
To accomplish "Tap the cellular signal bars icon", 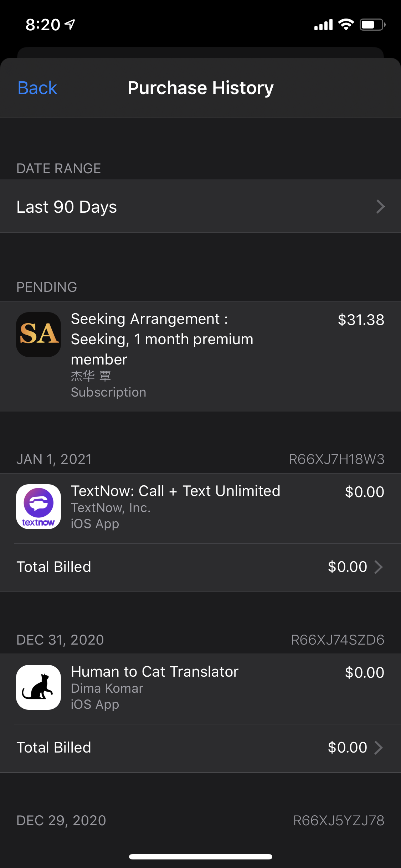I will tap(323, 25).
